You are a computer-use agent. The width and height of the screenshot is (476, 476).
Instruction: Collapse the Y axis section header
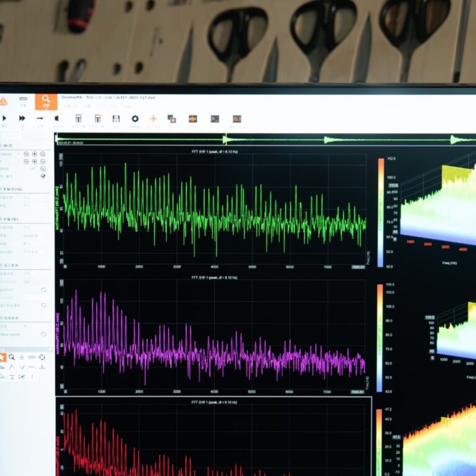coord(25,219)
